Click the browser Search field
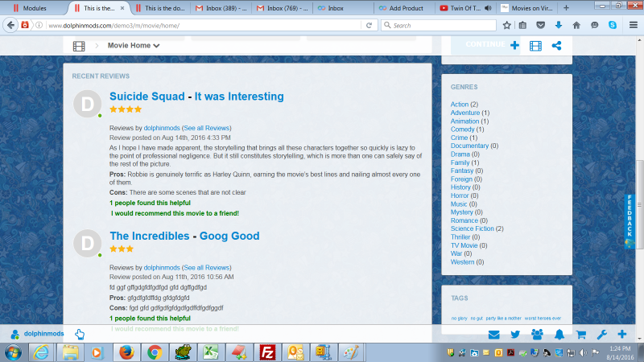The height and width of the screenshot is (362, 644). (438, 26)
